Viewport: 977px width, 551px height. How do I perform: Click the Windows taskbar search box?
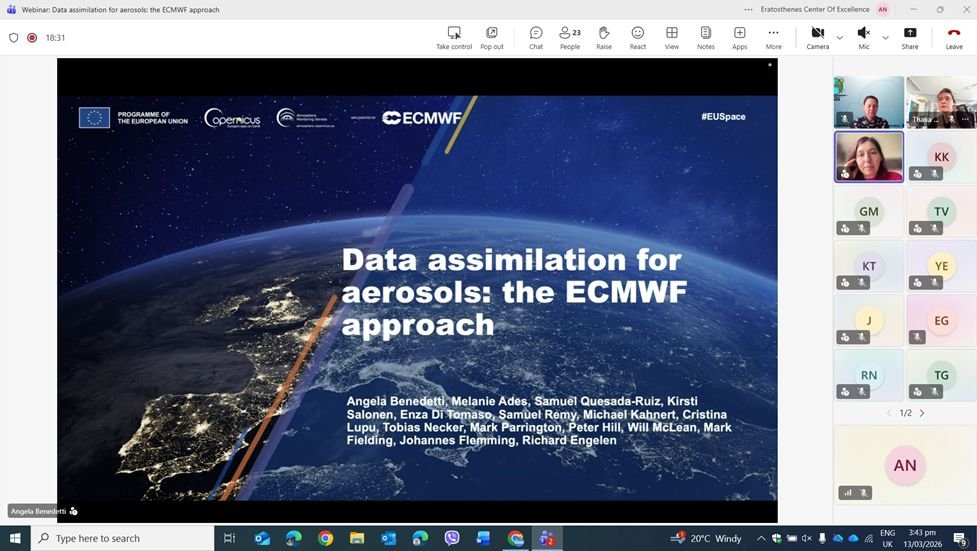coord(123,538)
